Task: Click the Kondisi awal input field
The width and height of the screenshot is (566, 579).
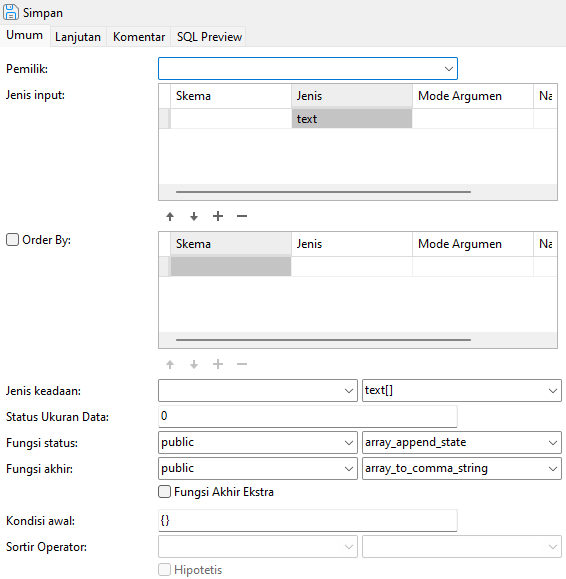Action: pyautogui.click(x=308, y=521)
